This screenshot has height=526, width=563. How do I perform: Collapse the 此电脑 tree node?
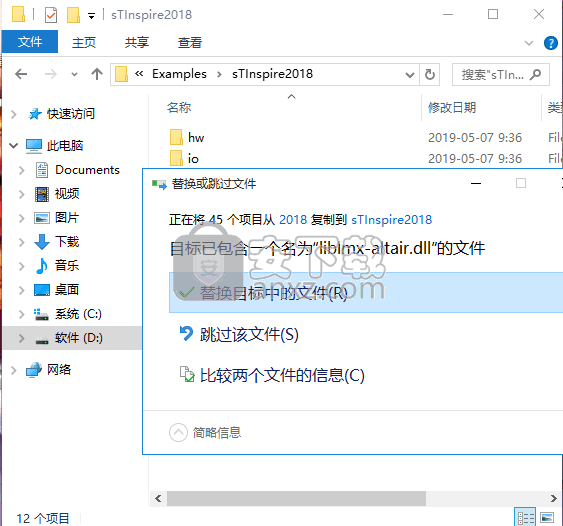tap(14, 145)
